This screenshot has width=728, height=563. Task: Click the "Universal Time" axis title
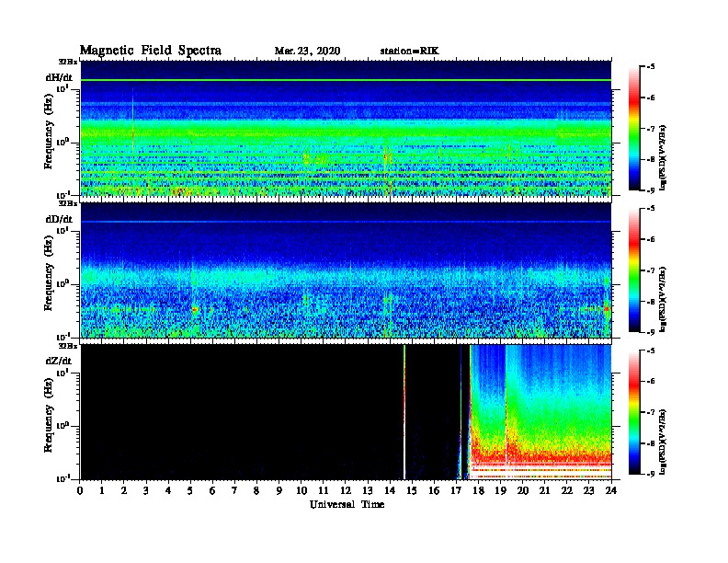point(347,504)
